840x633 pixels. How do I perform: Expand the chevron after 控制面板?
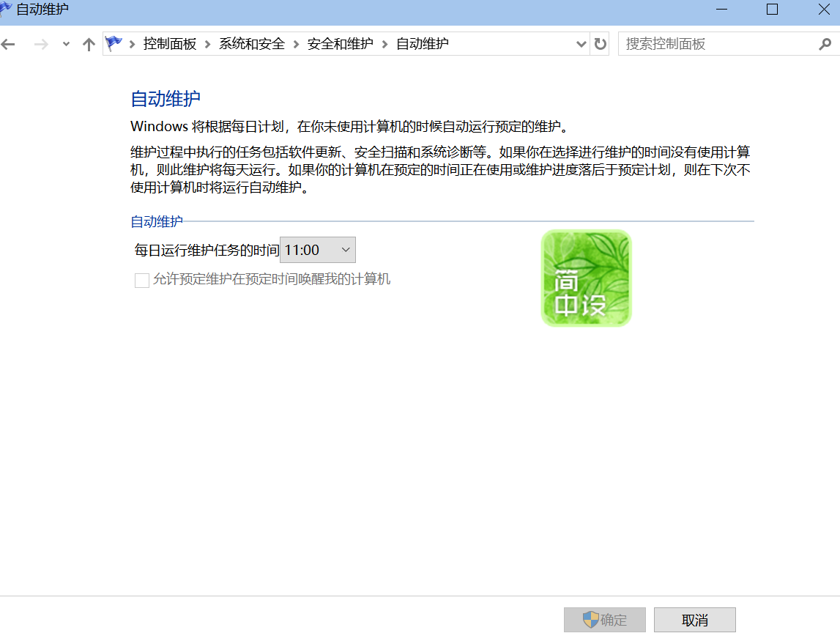click(x=208, y=44)
